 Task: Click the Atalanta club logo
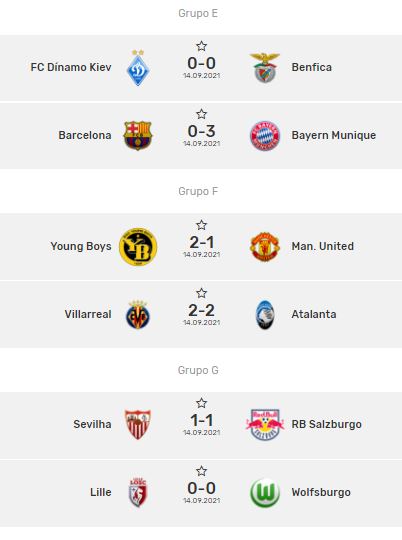pyautogui.click(x=265, y=314)
